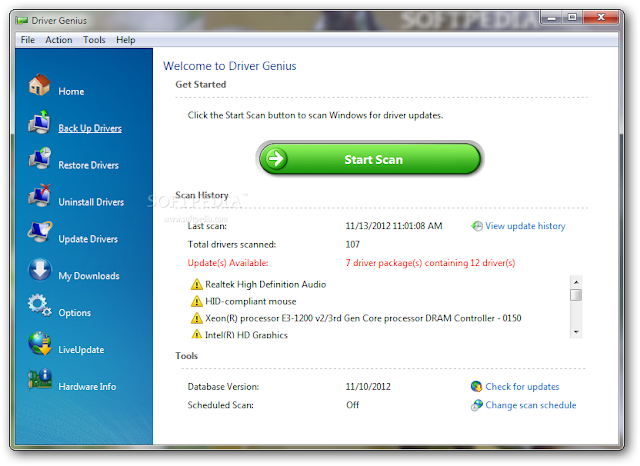640x466 pixels.
Task: Click the Hardware Info board icon
Action: pos(40,379)
